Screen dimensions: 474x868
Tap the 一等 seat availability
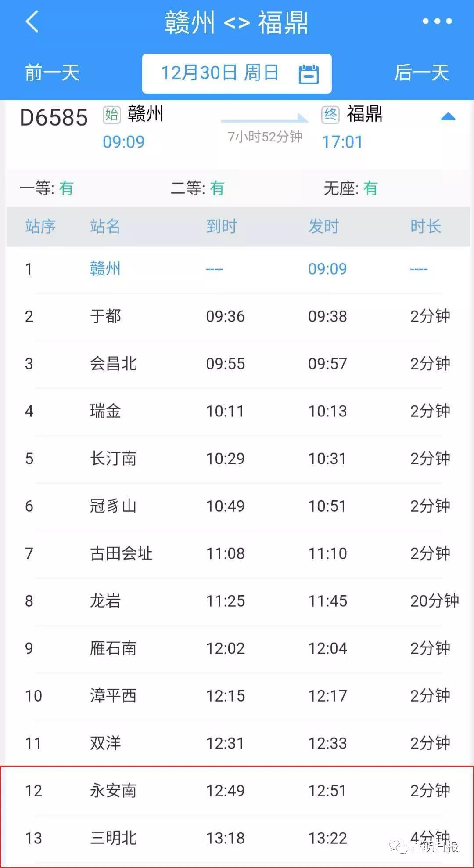coord(47,188)
